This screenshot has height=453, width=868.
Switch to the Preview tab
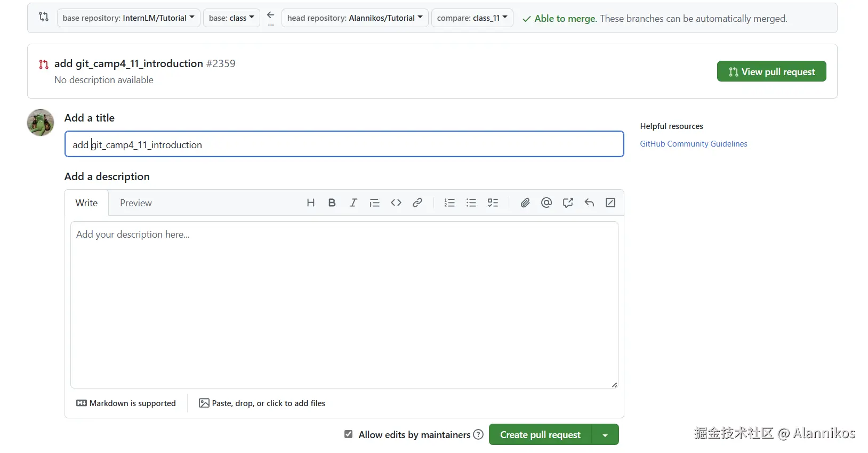[x=136, y=203]
